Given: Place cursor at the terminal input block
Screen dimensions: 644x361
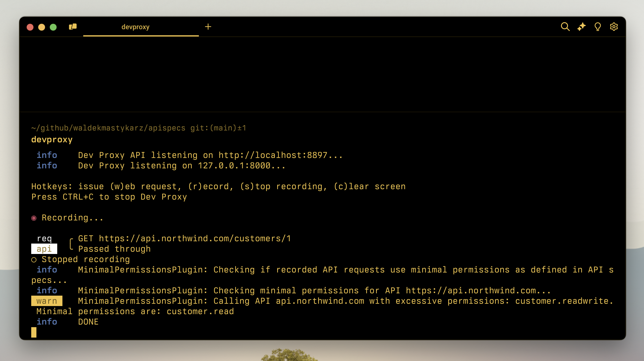Looking at the screenshot, I should coord(33,332).
